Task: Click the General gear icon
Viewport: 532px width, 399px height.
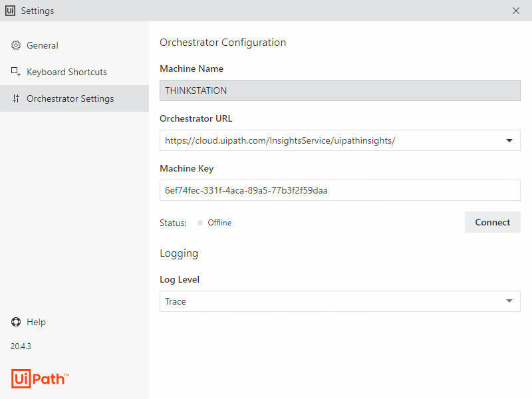Action: click(16, 45)
